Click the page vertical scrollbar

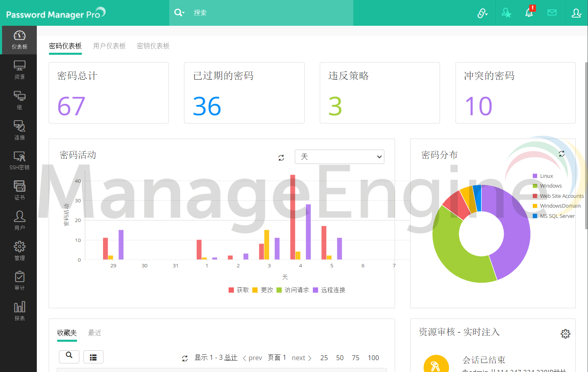point(586,145)
